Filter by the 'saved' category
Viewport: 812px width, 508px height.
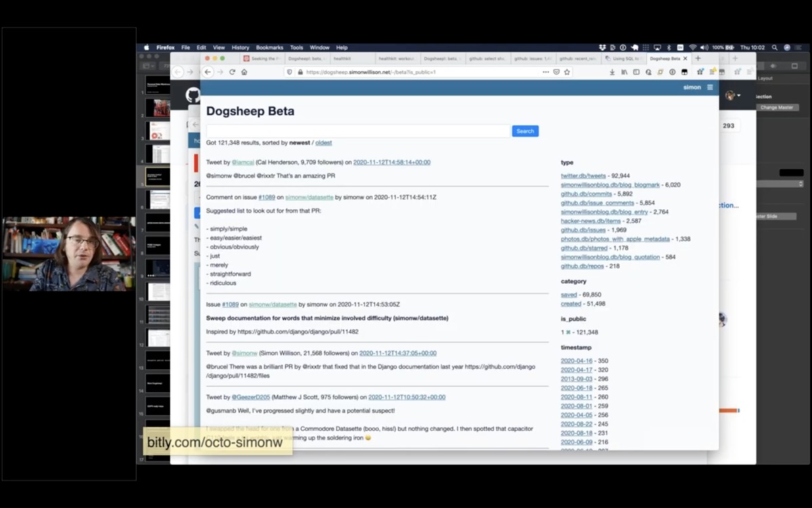tap(569, 295)
